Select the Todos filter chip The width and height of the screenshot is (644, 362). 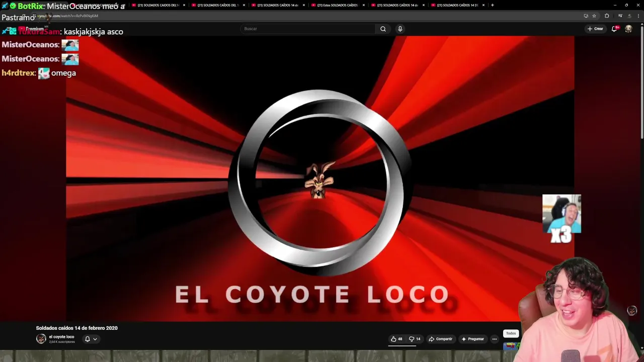coord(511,333)
